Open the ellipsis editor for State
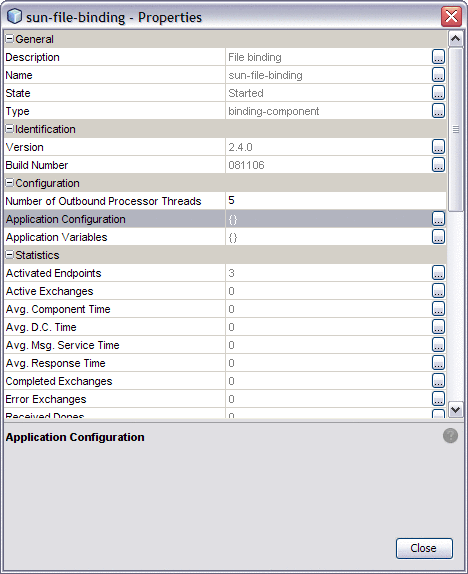The height and width of the screenshot is (574, 468). [438, 93]
